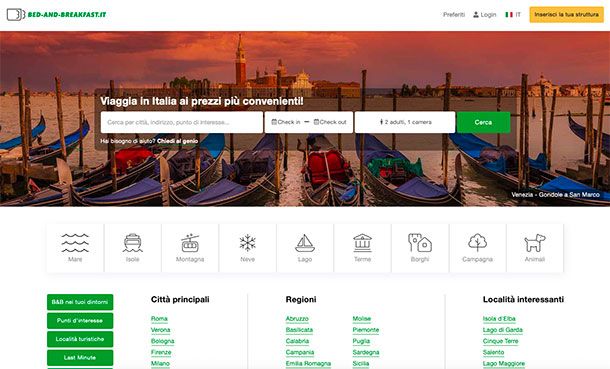Open the Check in date picker
The width and height of the screenshot is (610, 369).
click(286, 122)
